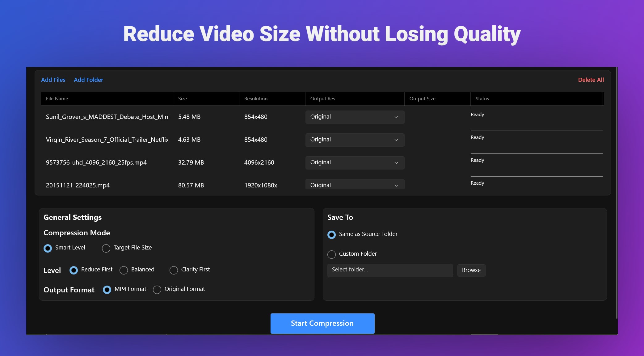Select the Reduce First level
Screen dimensions: 644x356
pyautogui.click(x=74, y=270)
